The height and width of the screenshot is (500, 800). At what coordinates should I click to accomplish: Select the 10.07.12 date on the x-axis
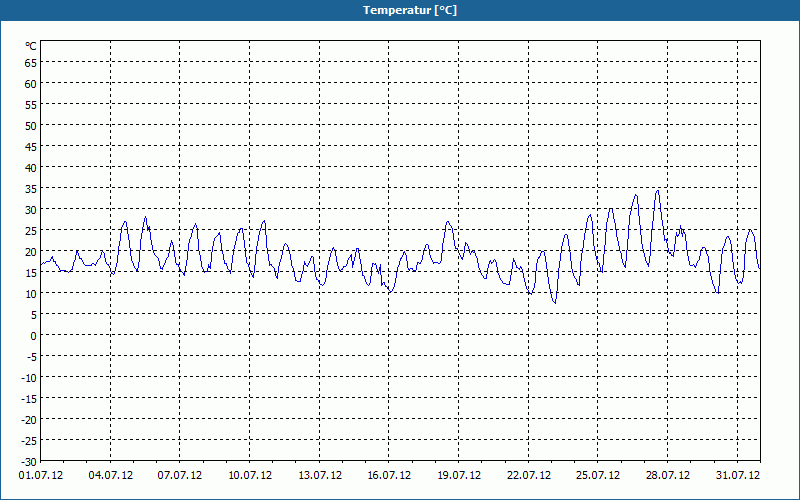pyautogui.click(x=249, y=476)
